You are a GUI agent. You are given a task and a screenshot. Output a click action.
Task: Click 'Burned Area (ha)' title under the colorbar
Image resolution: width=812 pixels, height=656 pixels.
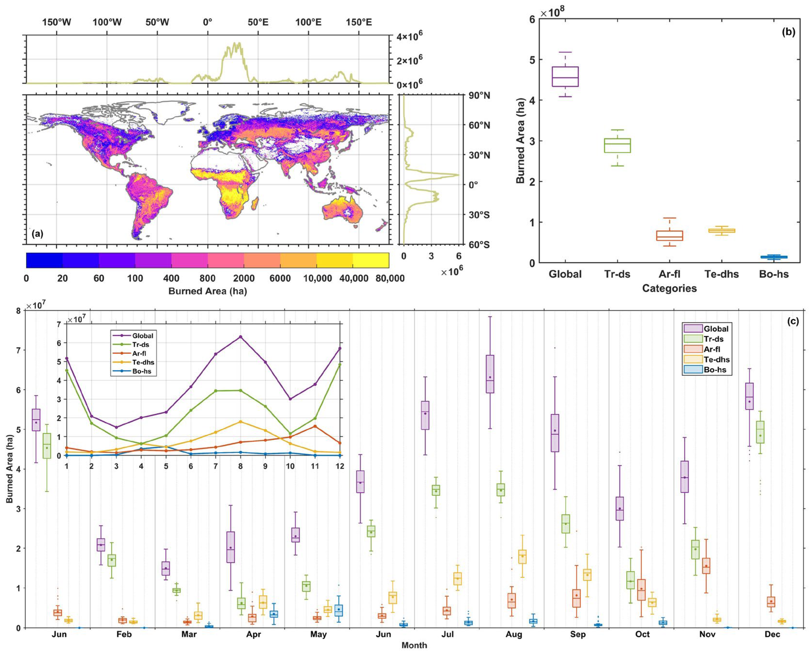point(208,291)
